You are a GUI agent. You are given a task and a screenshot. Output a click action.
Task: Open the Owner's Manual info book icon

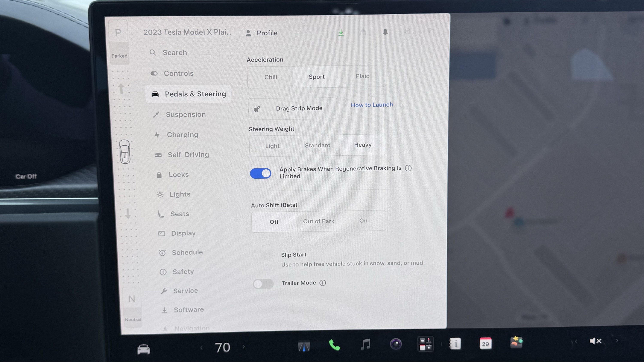point(455,344)
